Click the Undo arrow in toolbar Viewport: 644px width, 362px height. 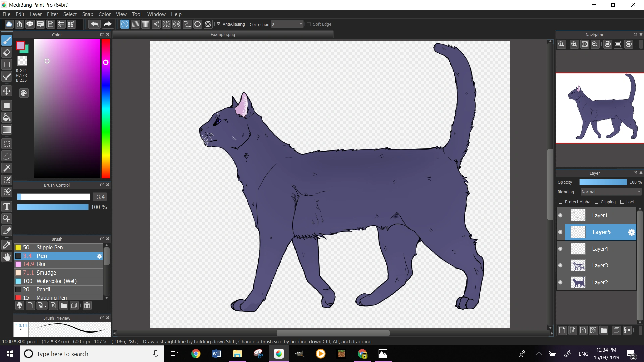(95, 24)
